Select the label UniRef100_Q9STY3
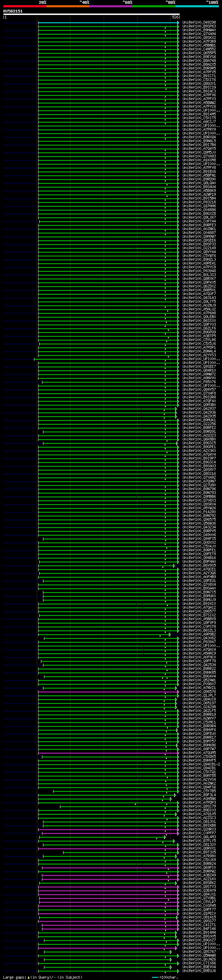Viewport: 222px width, 980px height. 199,886
